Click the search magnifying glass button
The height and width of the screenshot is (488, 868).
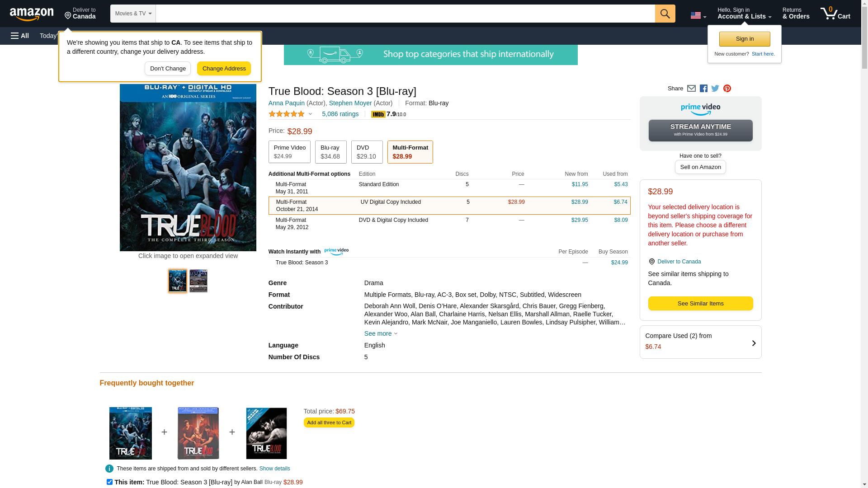[x=665, y=14]
